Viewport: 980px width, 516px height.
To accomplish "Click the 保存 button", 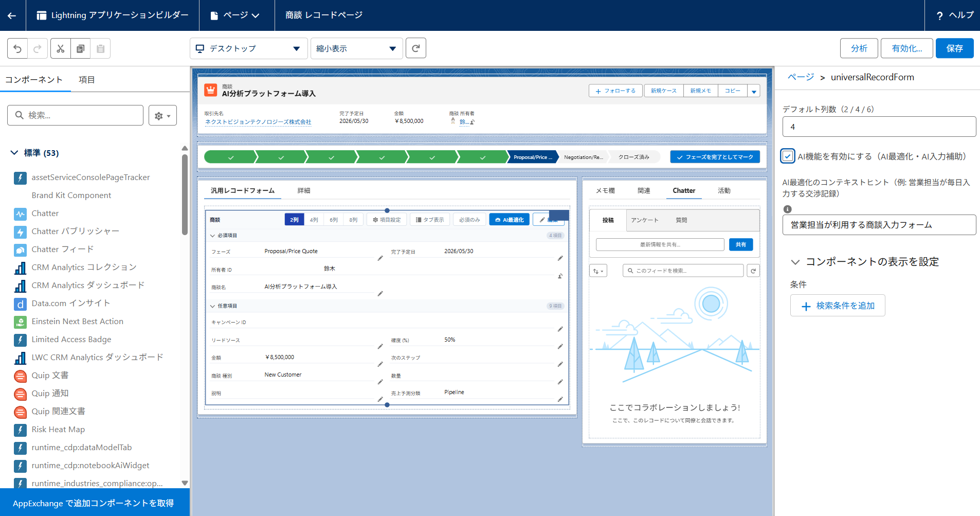I will tap(954, 48).
